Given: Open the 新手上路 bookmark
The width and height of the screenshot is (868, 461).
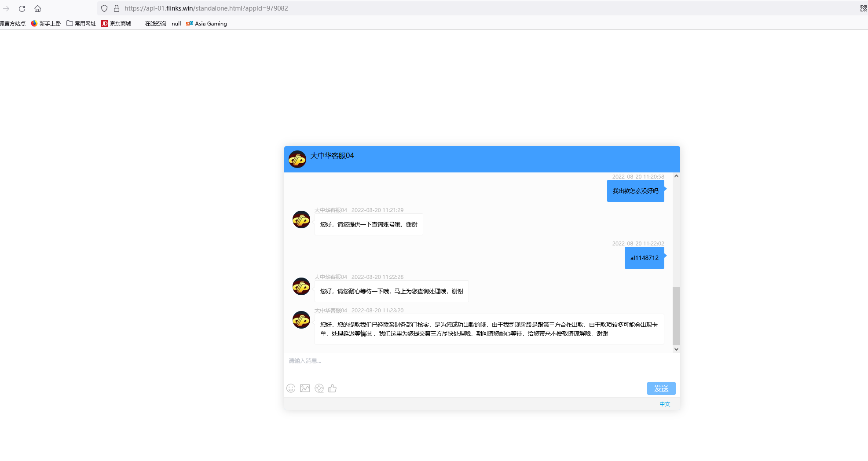Looking at the screenshot, I should point(46,24).
